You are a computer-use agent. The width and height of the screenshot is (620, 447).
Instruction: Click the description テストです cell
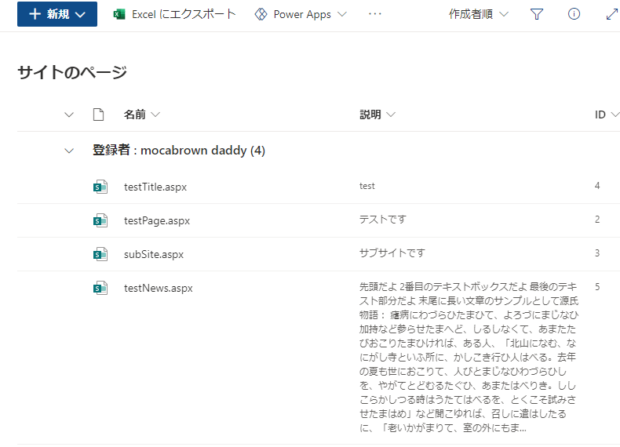click(x=382, y=219)
